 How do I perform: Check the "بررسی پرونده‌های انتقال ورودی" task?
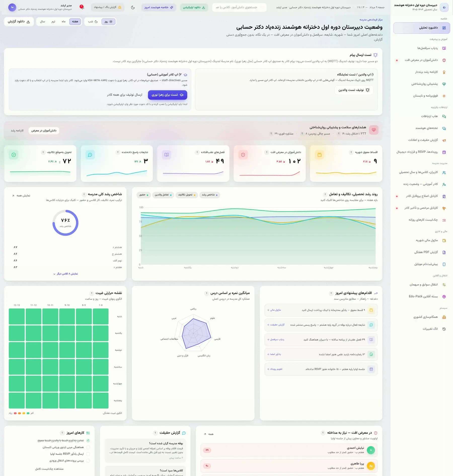(88, 461)
